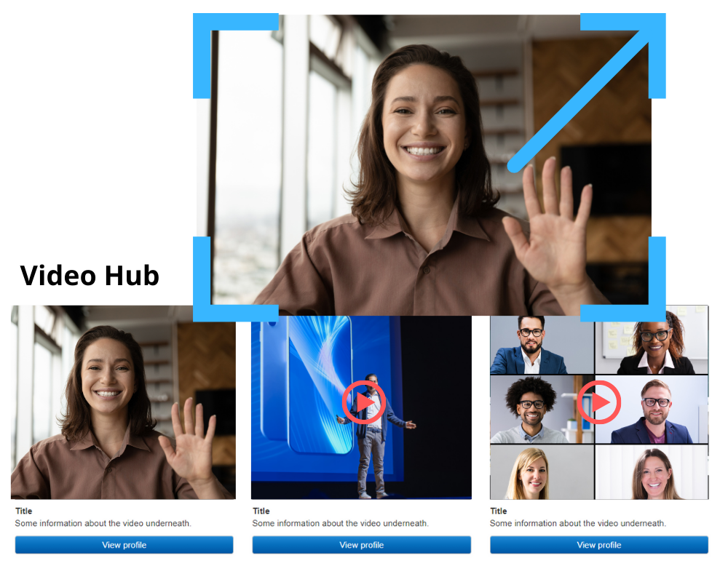Click the description under the stage presenter video
Viewport: 728px width, 582px height.
tap(340, 524)
